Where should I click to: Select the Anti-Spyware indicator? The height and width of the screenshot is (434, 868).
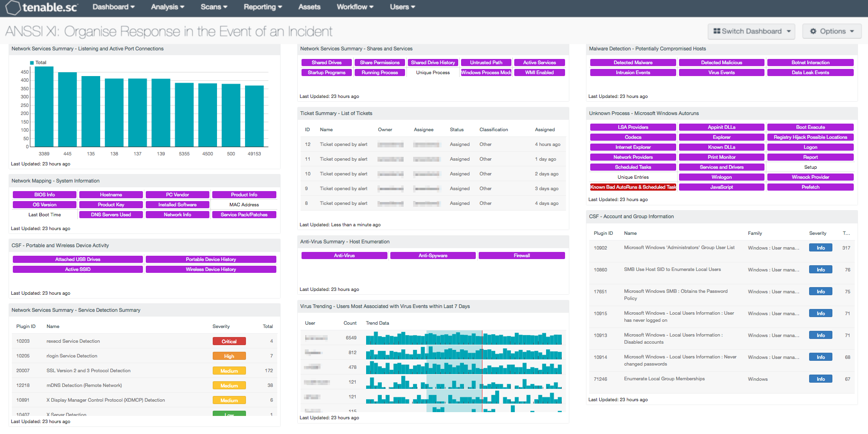pyautogui.click(x=433, y=256)
